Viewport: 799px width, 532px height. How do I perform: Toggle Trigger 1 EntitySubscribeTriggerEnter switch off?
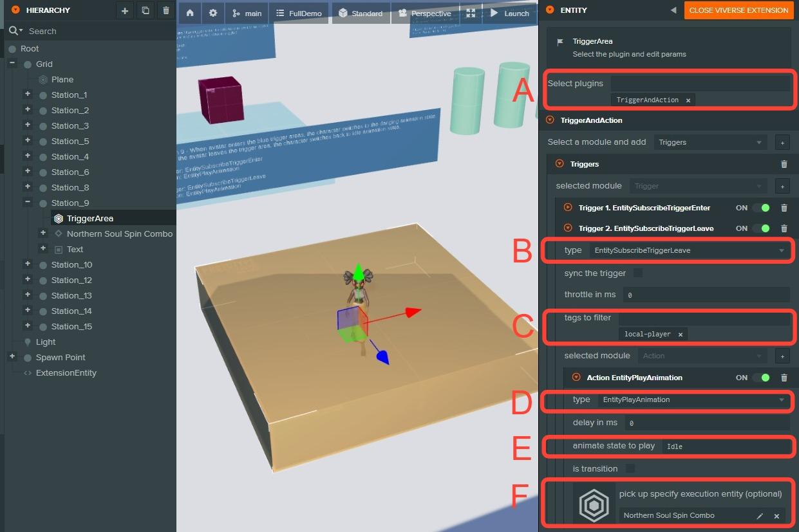761,208
